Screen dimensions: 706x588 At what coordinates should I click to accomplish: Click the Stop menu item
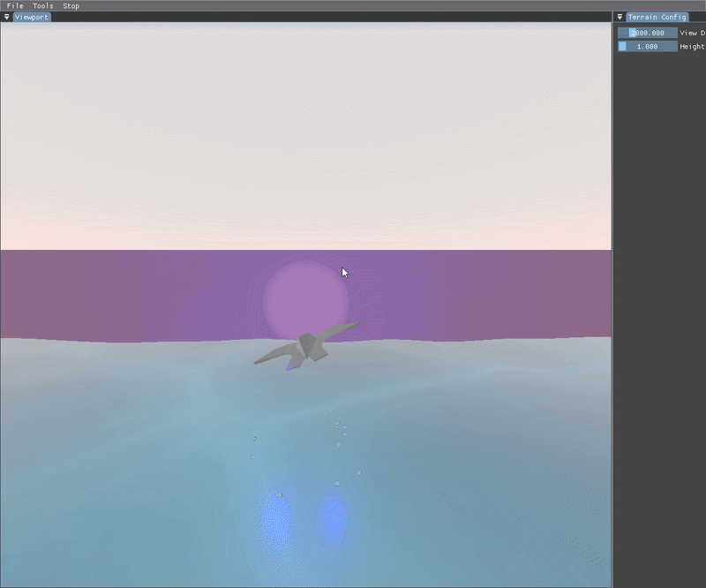71,6
